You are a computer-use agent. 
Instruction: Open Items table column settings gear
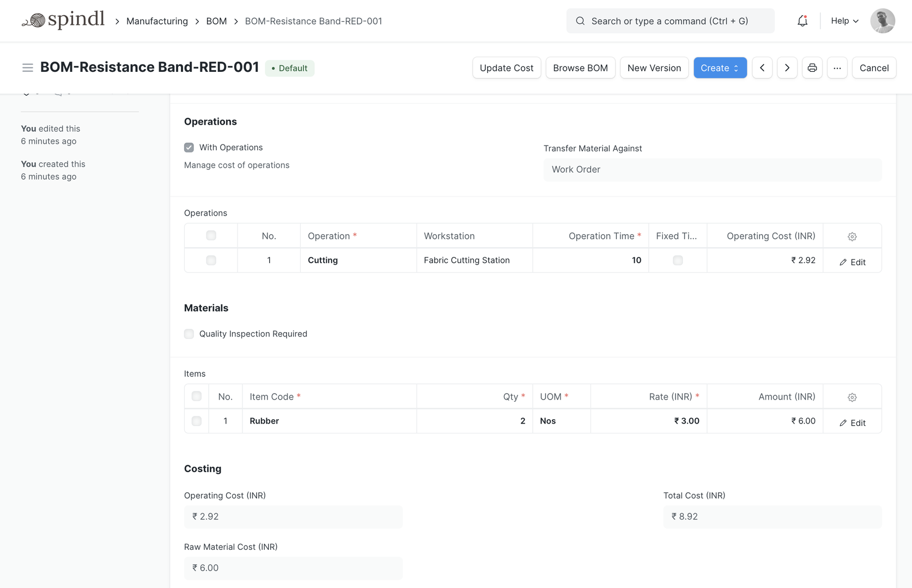(x=852, y=397)
